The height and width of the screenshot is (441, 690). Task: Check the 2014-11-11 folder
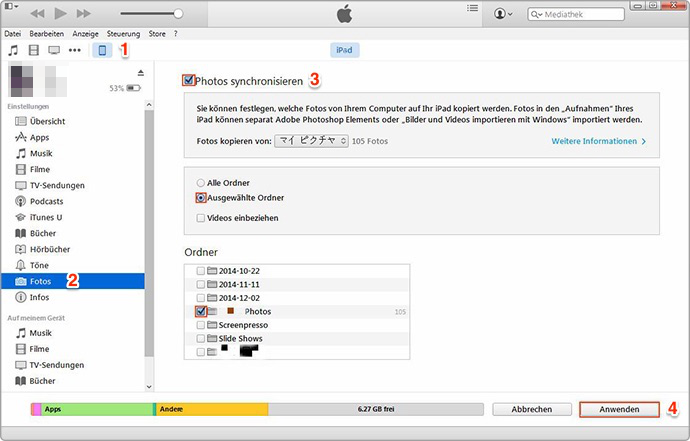coord(201,284)
